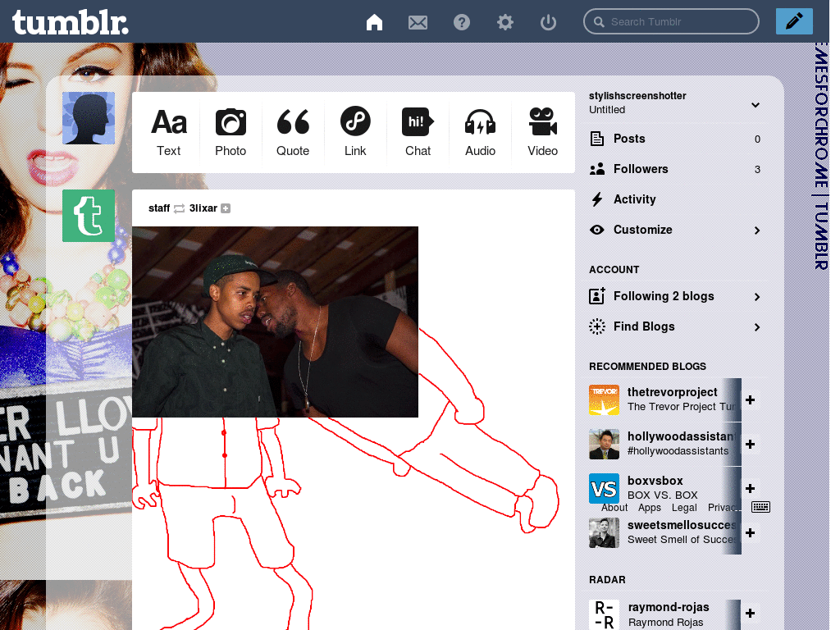Open the green staff blog avatar
This screenshot has height=630, width=840.
pos(89,216)
